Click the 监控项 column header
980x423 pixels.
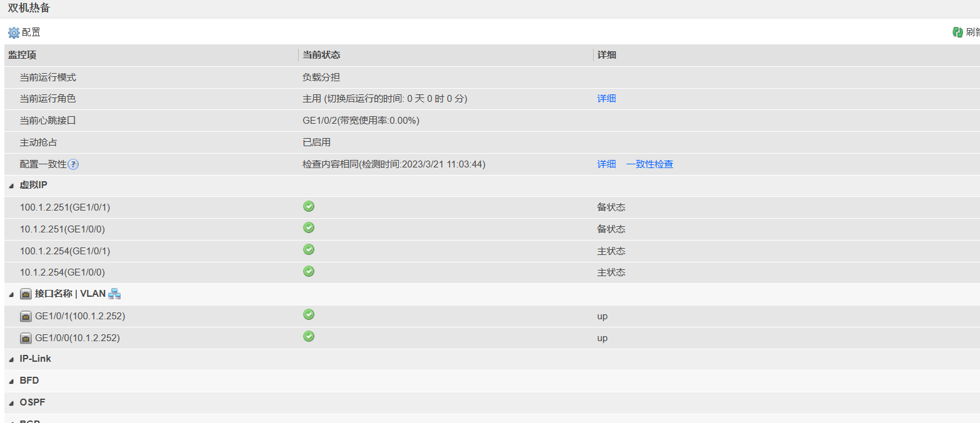[x=22, y=55]
